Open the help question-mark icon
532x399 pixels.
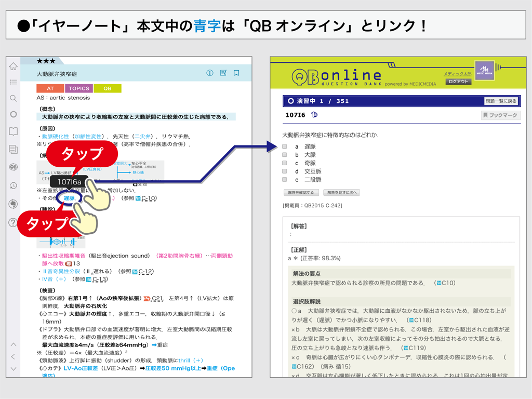[x=13, y=222]
